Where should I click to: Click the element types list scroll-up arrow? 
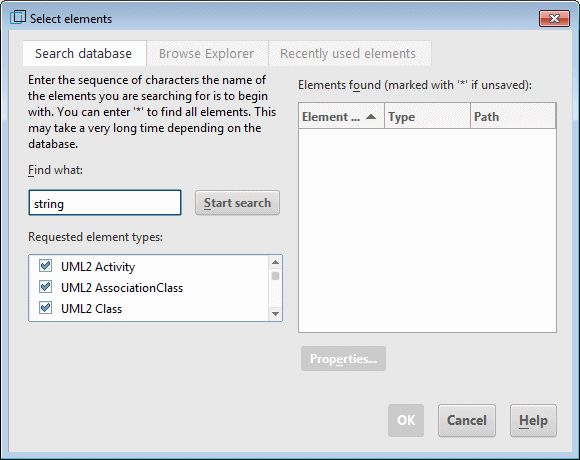click(x=275, y=262)
